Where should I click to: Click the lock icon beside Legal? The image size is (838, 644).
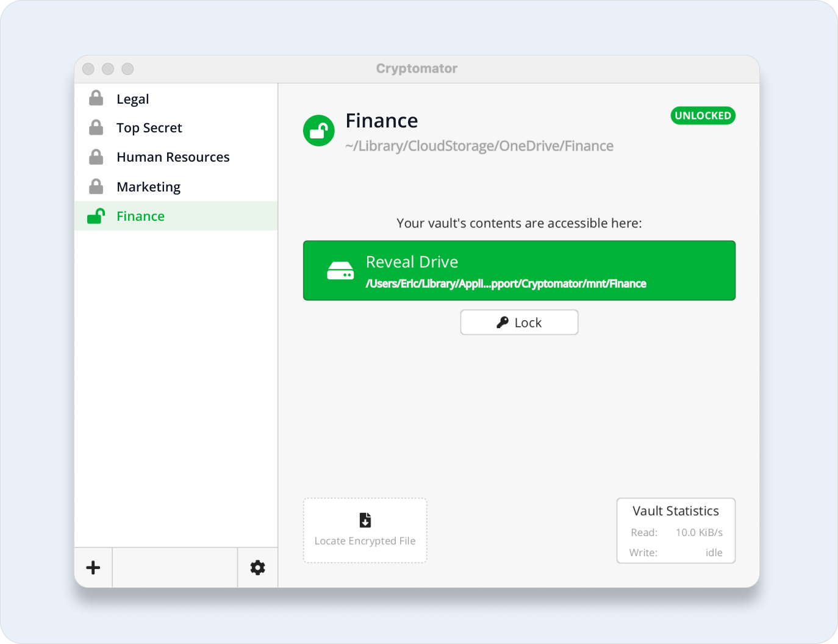[96, 98]
